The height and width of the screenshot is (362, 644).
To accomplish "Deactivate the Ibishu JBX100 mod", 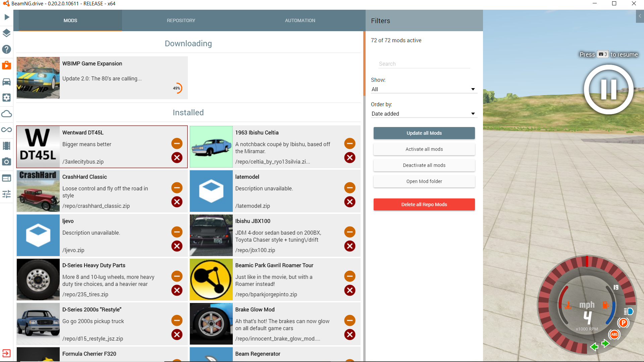I will point(350,232).
